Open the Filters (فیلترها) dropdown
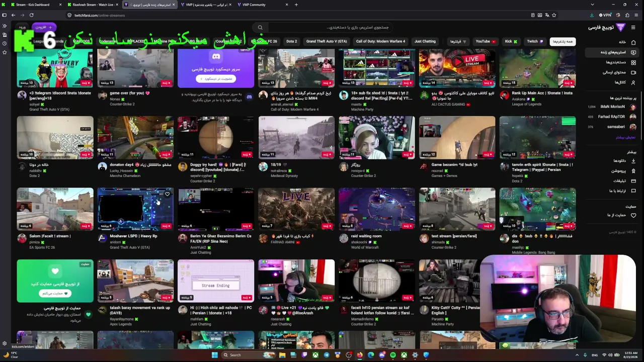This screenshot has width=644, height=362. (x=458, y=41)
